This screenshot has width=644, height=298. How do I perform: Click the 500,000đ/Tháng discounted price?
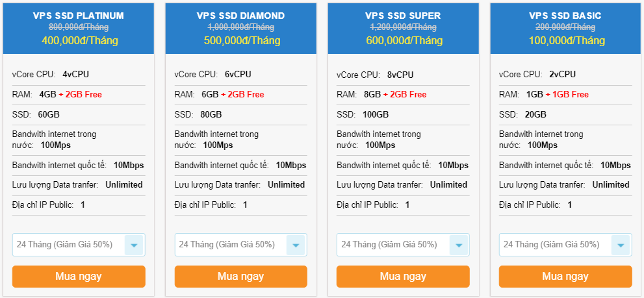click(240, 40)
